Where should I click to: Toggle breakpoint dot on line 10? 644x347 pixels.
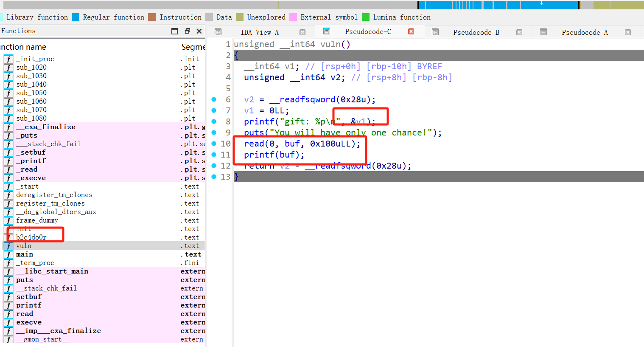point(214,144)
